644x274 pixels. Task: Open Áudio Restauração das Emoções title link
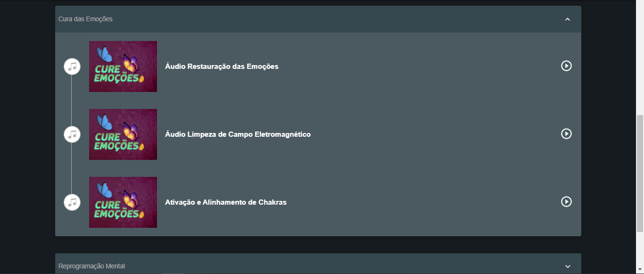pos(222,66)
